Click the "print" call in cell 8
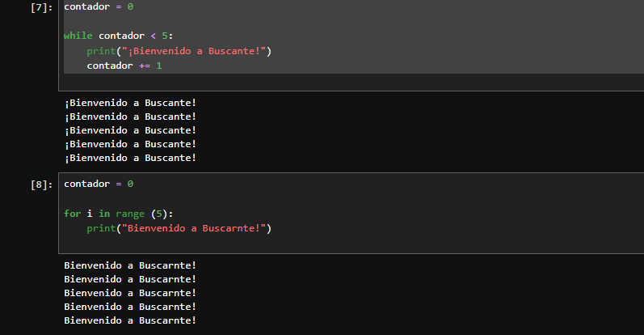This screenshot has height=335, width=644. click(101, 228)
